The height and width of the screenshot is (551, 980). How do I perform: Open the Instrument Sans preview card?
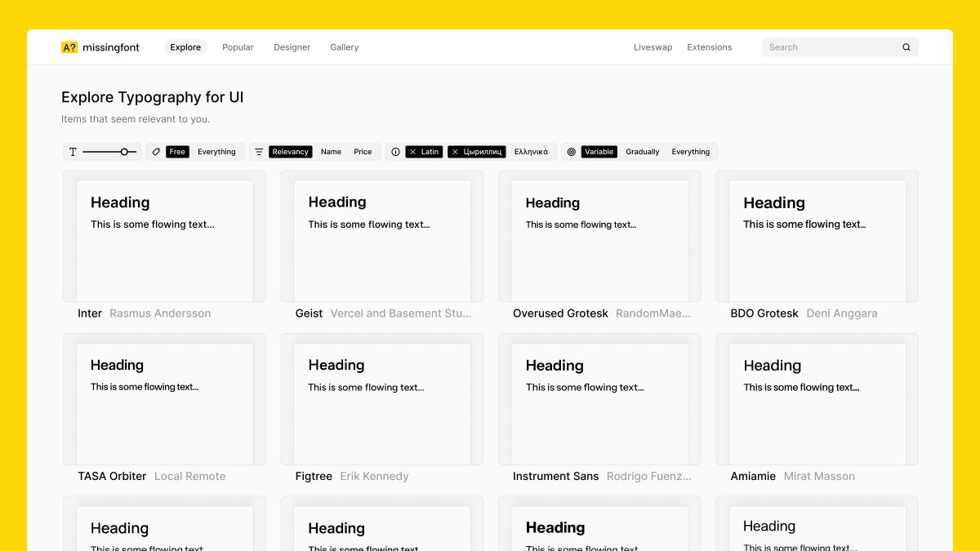(x=599, y=399)
